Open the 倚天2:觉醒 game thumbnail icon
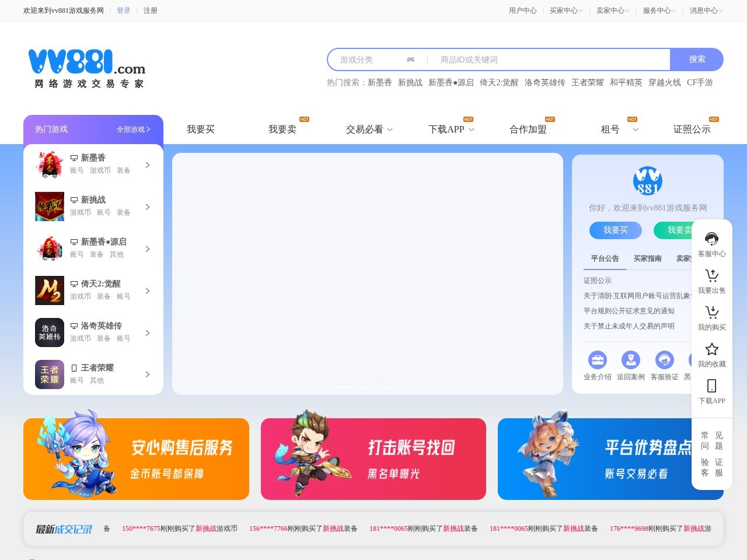The width and height of the screenshot is (747, 560). 50,290
